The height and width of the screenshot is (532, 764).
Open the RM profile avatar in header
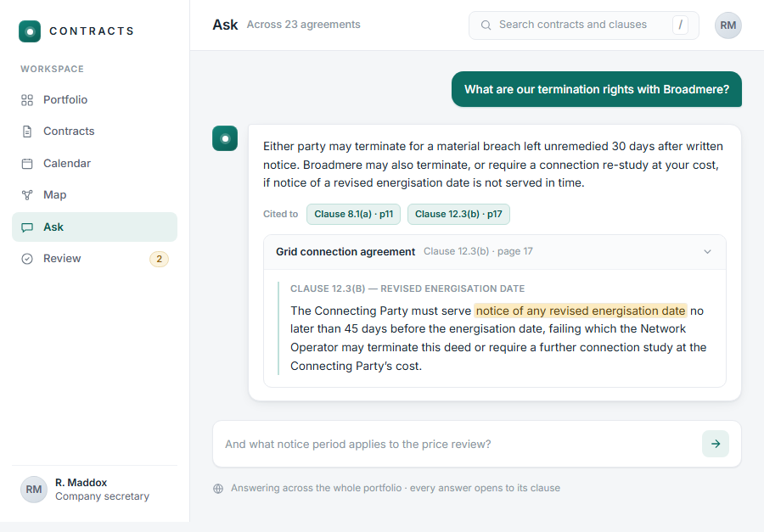tap(728, 25)
